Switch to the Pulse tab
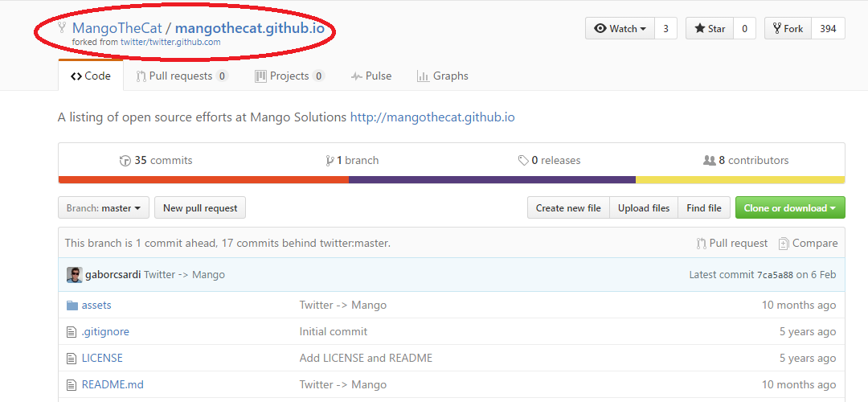Viewport: 868px width, 402px height. tap(371, 76)
